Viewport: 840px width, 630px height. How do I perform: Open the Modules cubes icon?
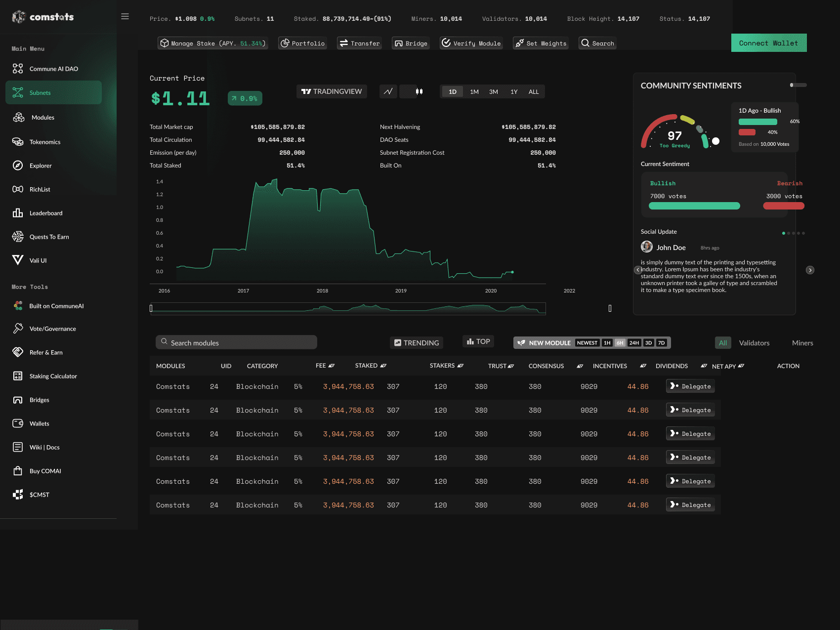pos(19,117)
